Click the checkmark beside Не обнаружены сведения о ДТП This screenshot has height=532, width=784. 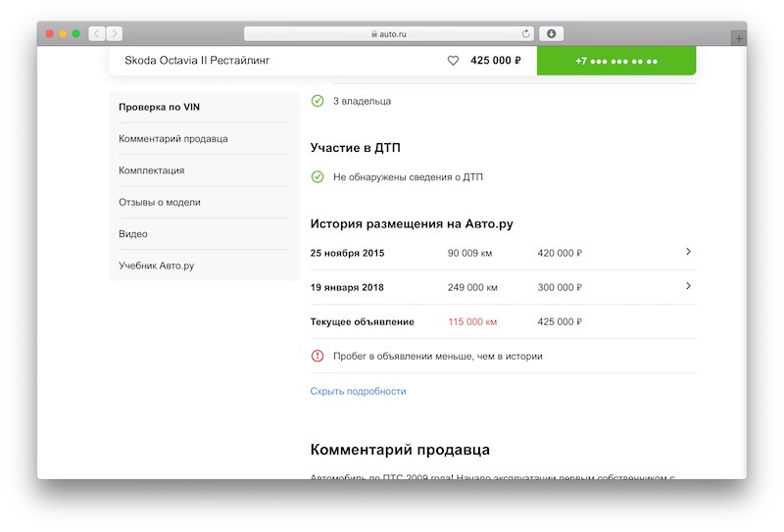point(318,177)
